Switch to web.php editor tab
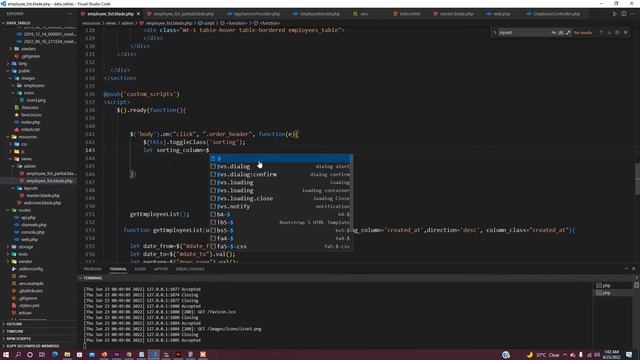 502,13
